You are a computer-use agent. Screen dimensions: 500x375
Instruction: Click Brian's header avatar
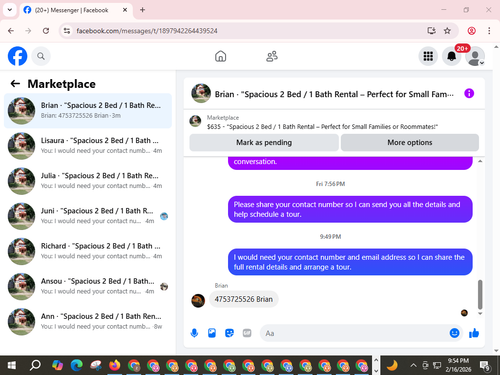pyautogui.click(x=201, y=93)
